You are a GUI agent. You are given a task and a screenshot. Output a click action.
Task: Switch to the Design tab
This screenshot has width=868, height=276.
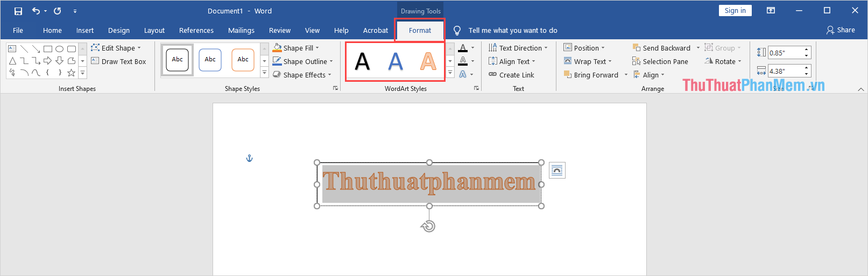119,31
